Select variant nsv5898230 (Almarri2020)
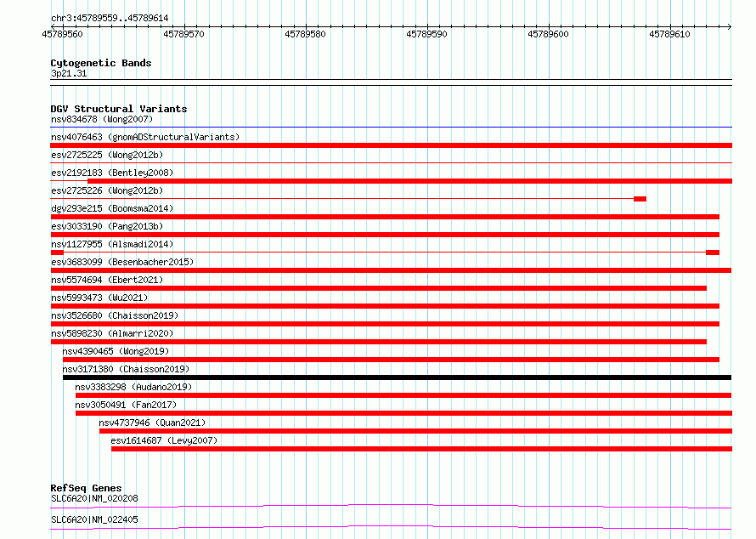Screen dimensions: 756x539 [x=112, y=333]
